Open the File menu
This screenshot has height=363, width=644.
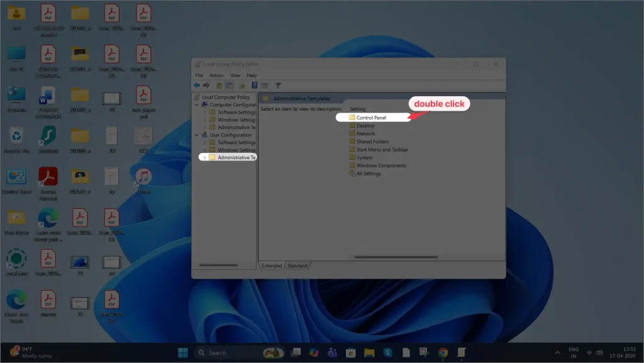click(199, 75)
